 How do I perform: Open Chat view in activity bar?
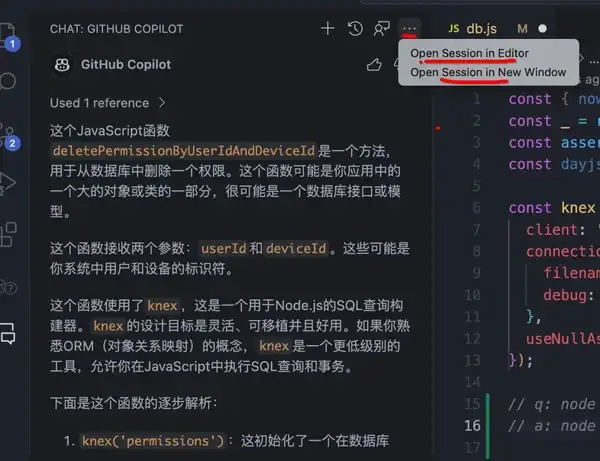(8, 334)
